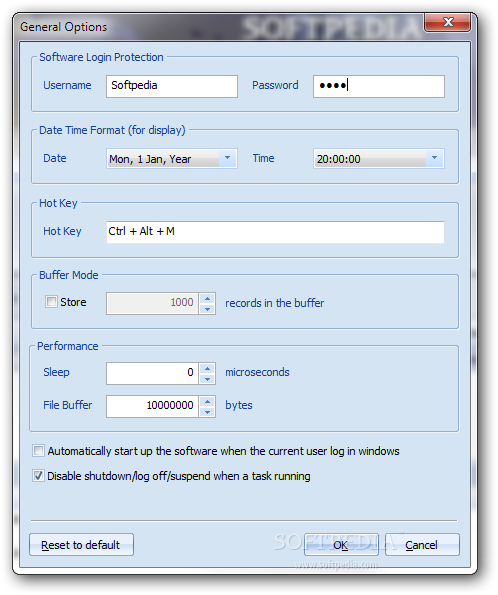Decrease File Buffer bytes value

pos(207,412)
